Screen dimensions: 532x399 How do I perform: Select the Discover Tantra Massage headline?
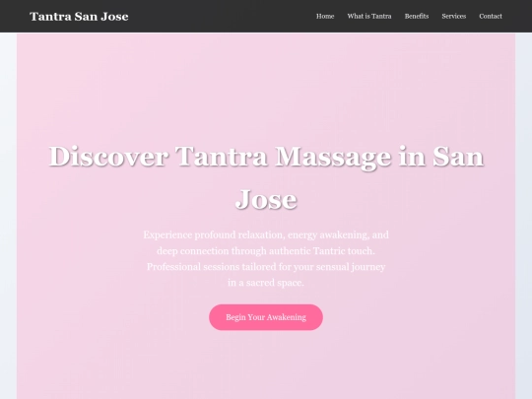[x=266, y=177]
